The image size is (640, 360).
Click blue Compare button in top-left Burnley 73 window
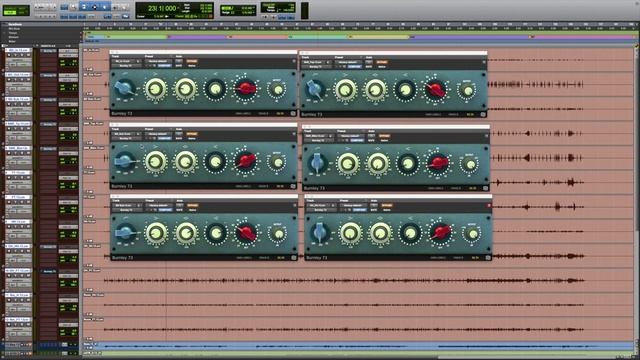[x=164, y=65]
